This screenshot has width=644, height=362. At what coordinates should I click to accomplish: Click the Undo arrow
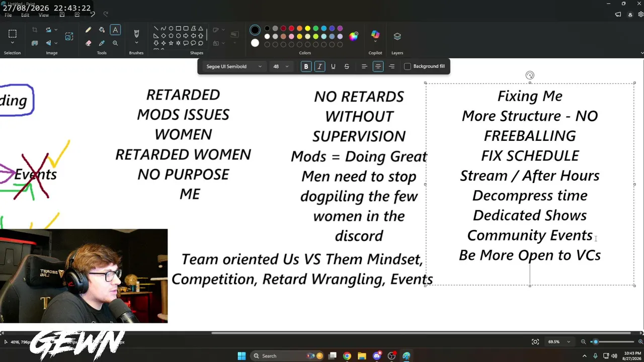[x=93, y=15]
